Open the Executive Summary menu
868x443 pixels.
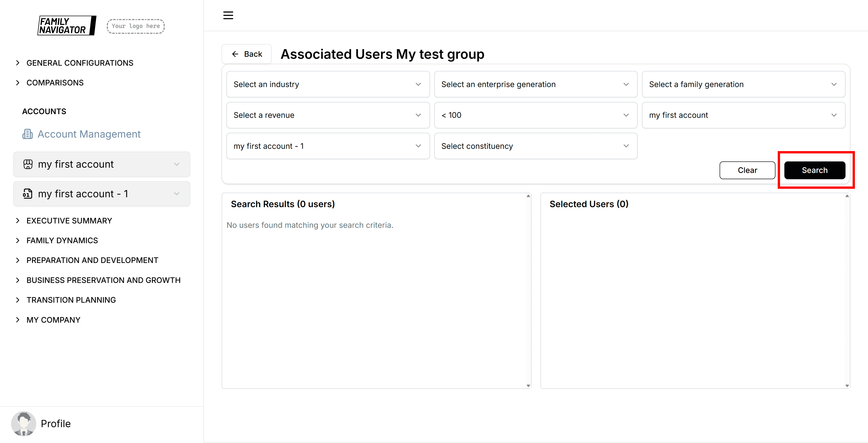pyautogui.click(x=69, y=221)
